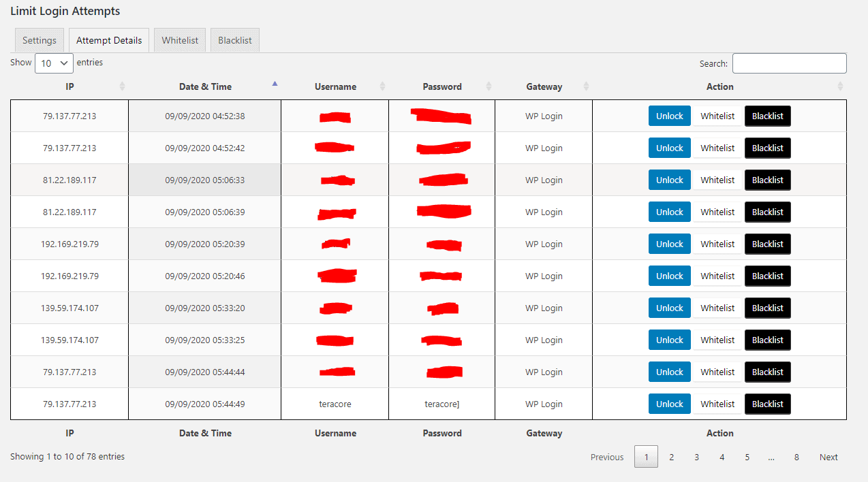Open the Blacklist tab
The image size is (868, 482).
[235, 40]
